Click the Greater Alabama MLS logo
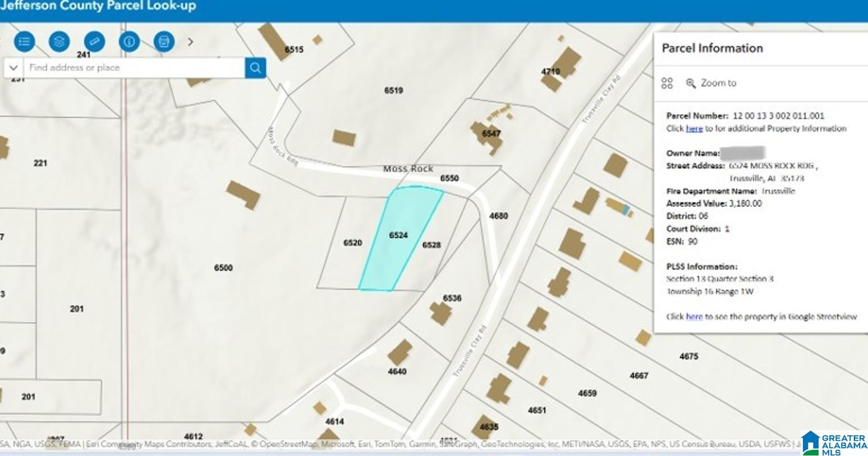Image resolution: width=868 pixels, height=456 pixels. point(834,443)
